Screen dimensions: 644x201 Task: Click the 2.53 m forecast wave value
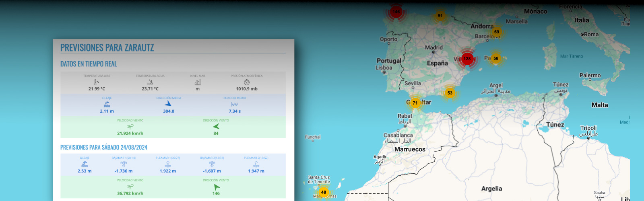tap(85, 171)
